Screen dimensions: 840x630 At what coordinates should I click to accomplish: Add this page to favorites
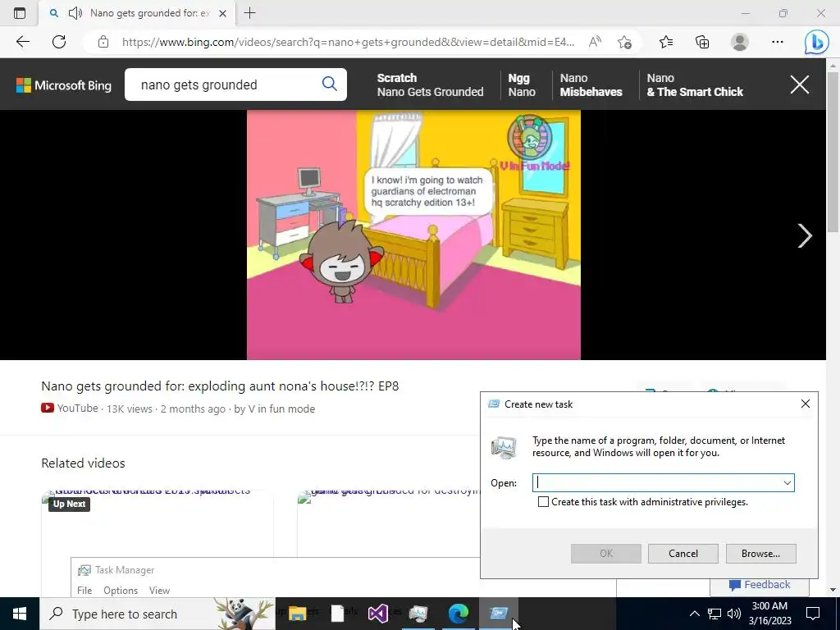tap(624, 42)
